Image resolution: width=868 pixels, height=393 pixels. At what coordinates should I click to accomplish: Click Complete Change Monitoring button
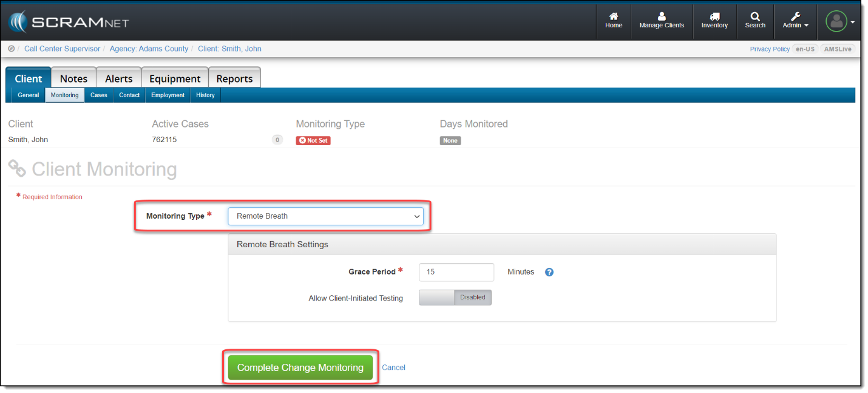(x=300, y=367)
